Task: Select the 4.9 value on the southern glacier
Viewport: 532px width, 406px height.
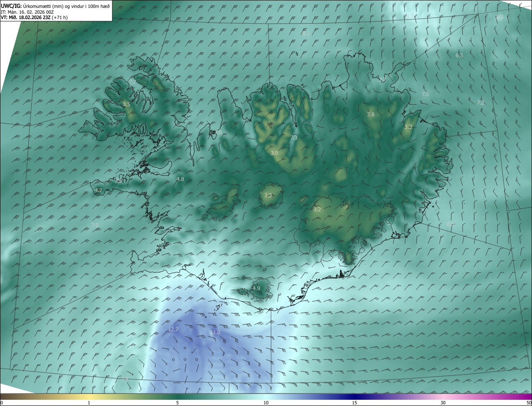Action: point(256,288)
